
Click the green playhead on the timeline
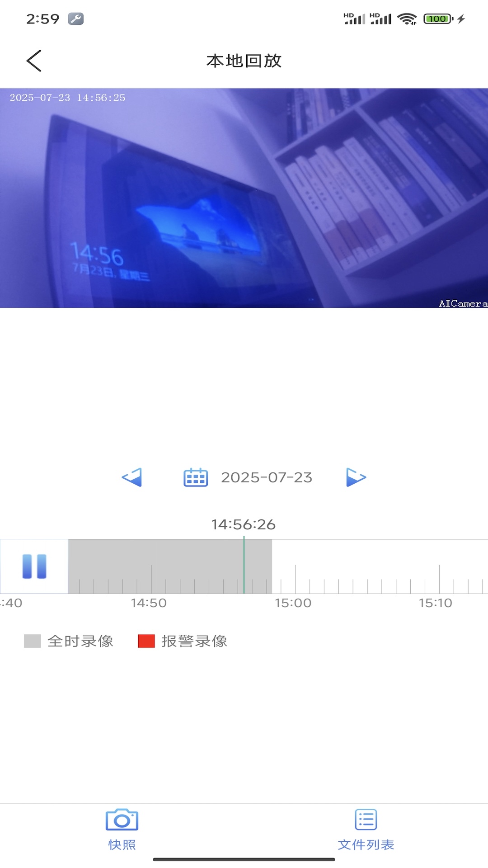[x=244, y=565]
